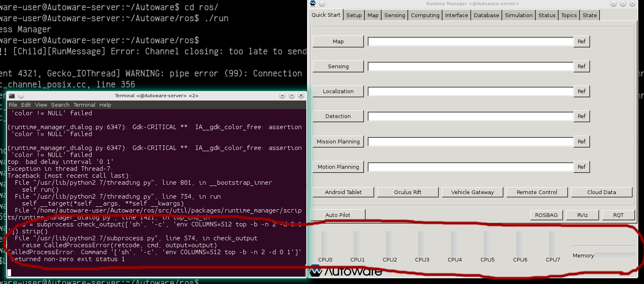Launch RViz from Quick Start

[583, 215]
